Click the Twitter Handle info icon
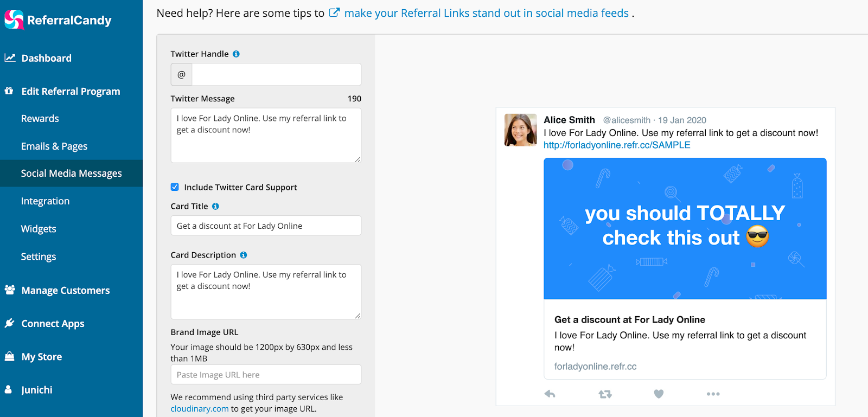Screen dimensions: 868x417 [x=236, y=54]
